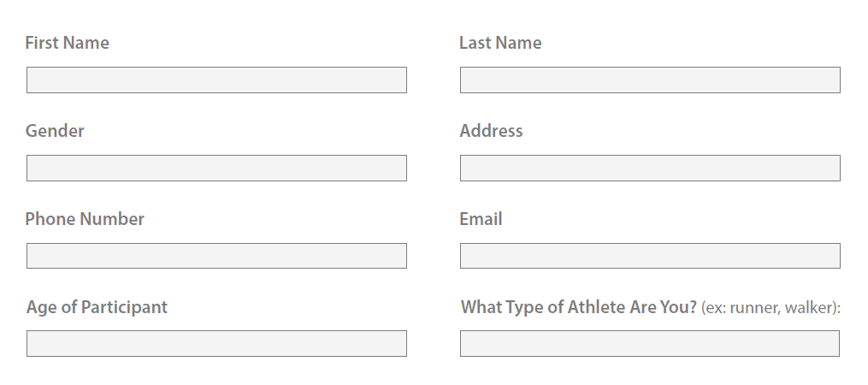The width and height of the screenshot is (868, 385).
Task: Focus the Last Name text box
Action: click(650, 80)
